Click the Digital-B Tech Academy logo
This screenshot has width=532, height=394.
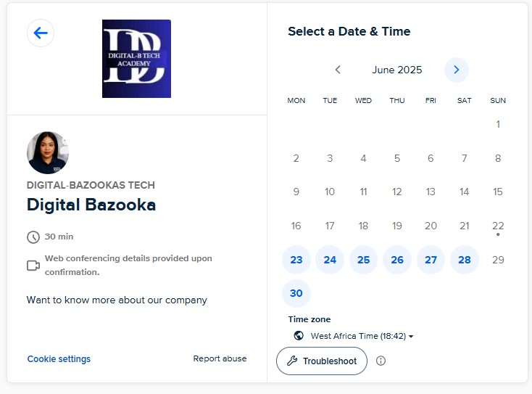click(136, 59)
